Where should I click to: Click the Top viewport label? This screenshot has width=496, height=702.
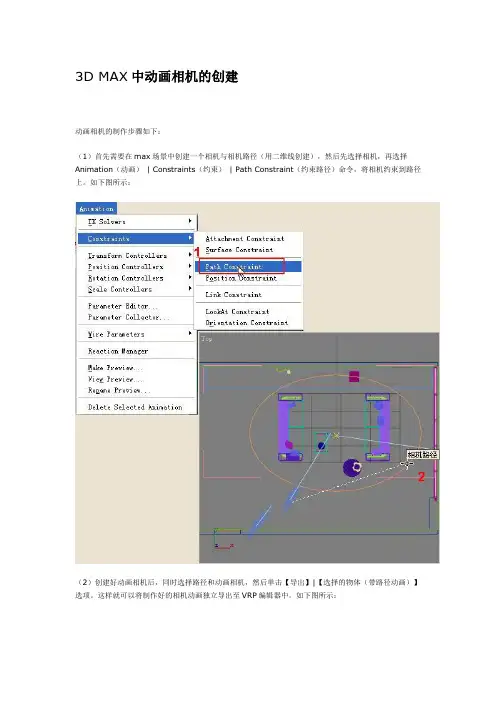(x=207, y=339)
